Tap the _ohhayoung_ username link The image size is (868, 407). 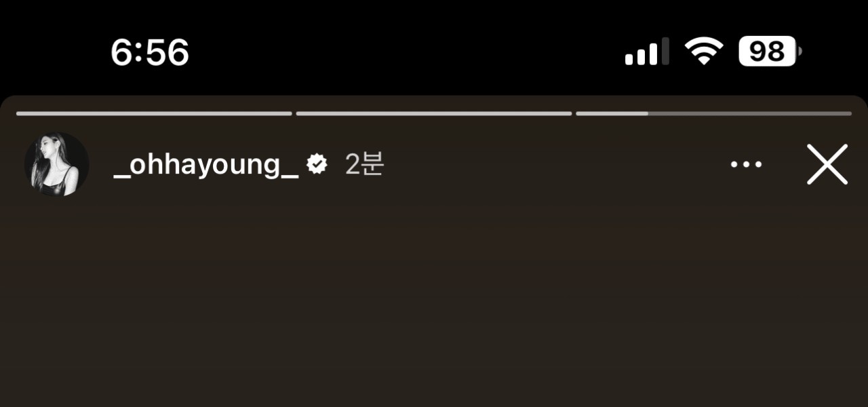tap(206, 165)
